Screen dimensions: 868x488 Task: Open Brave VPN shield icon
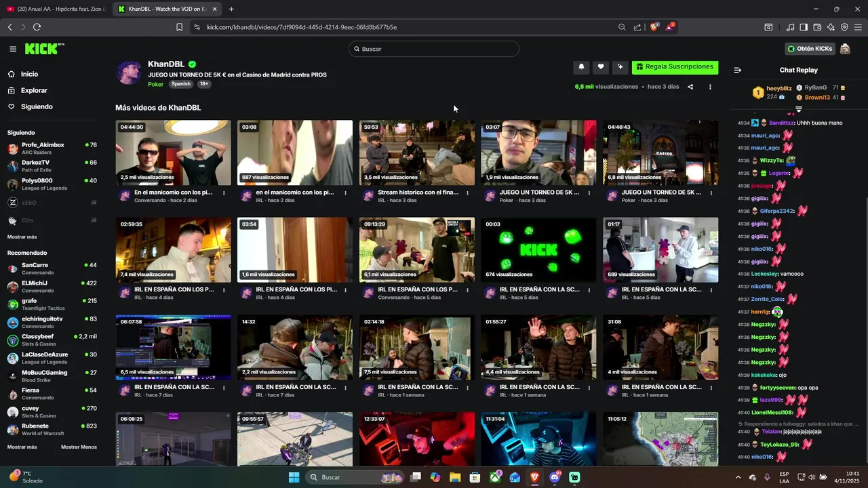pyautogui.click(x=844, y=27)
